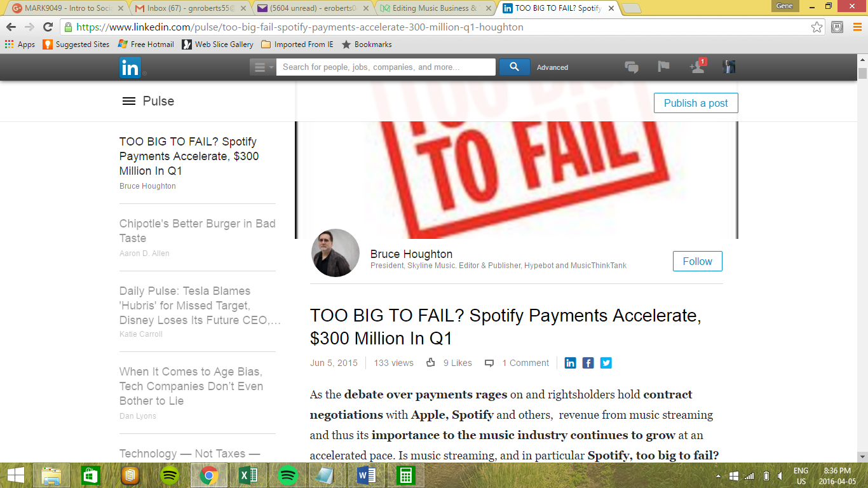Open the notifications flag icon
868x488 pixels.
(663, 67)
